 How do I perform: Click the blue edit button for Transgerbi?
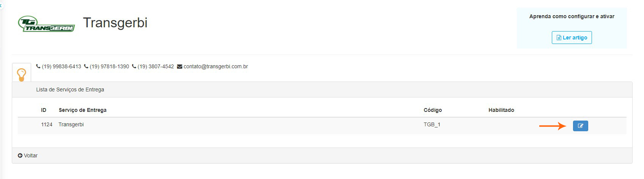pos(580,126)
